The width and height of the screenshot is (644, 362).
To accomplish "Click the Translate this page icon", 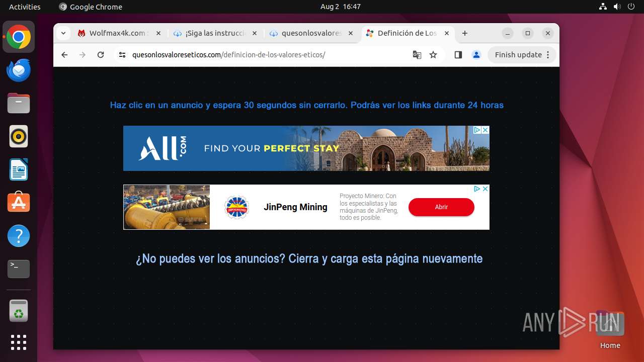I will pyautogui.click(x=417, y=55).
